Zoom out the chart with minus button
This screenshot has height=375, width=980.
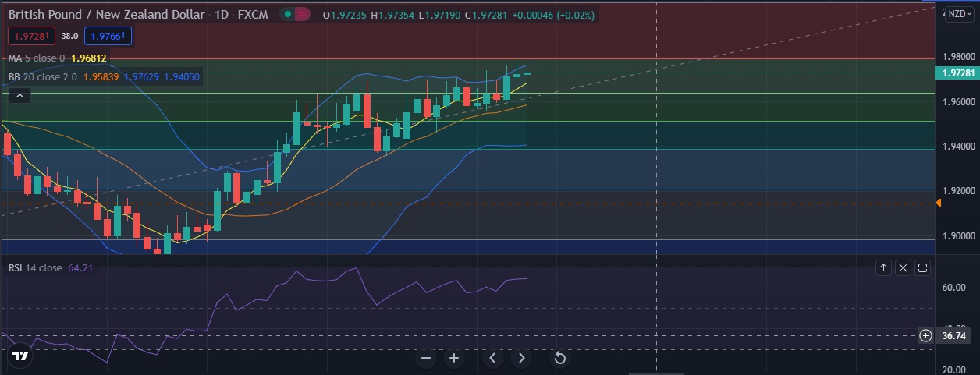(x=426, y=359)
